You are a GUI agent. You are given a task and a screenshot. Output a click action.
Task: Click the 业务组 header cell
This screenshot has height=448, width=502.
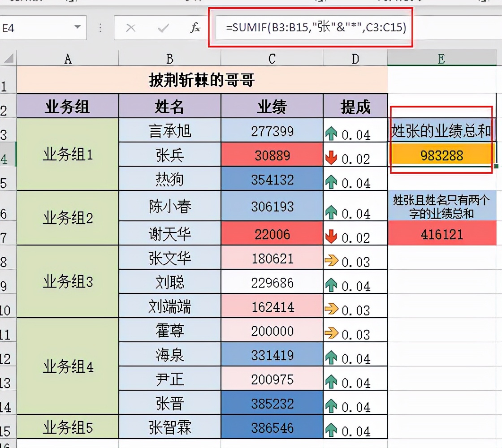[x=68, y=106]
